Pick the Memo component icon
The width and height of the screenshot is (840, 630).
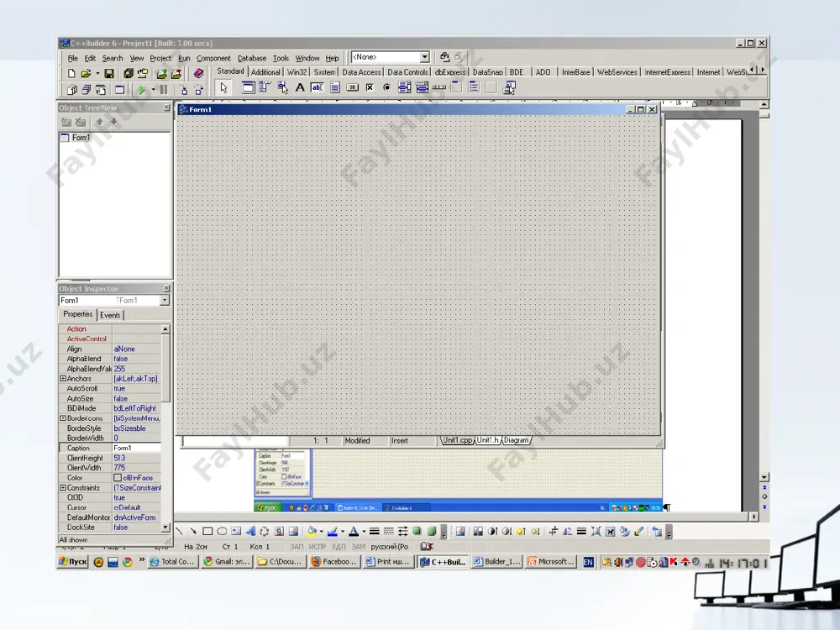[x=335, y=88]
